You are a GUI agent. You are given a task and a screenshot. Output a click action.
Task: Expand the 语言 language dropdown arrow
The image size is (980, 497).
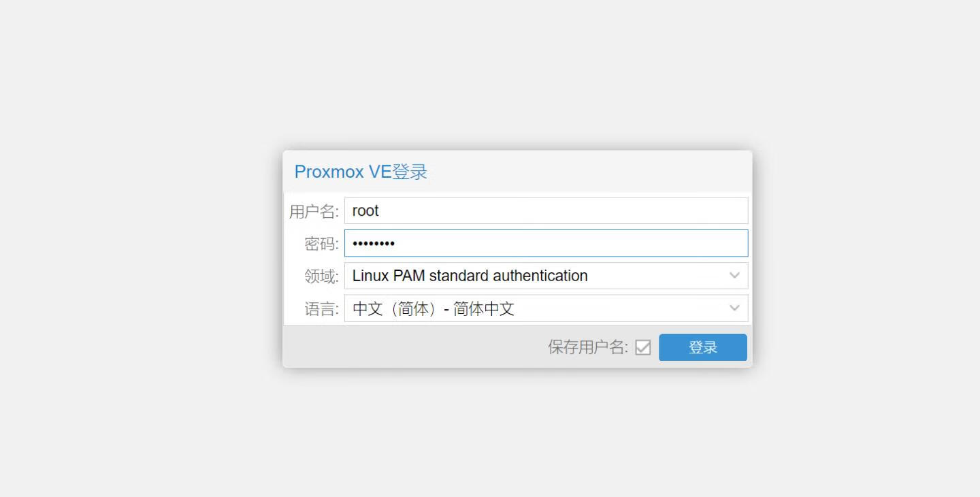[x=734, y=308]
